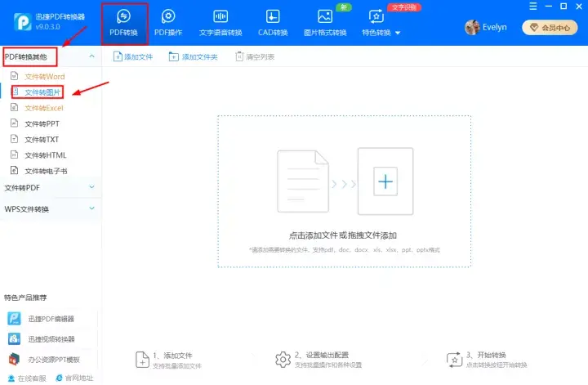Click 1、添加文件 step label
Image resolution: width=588 pixels, height=385 pixels.
point(172,355)
